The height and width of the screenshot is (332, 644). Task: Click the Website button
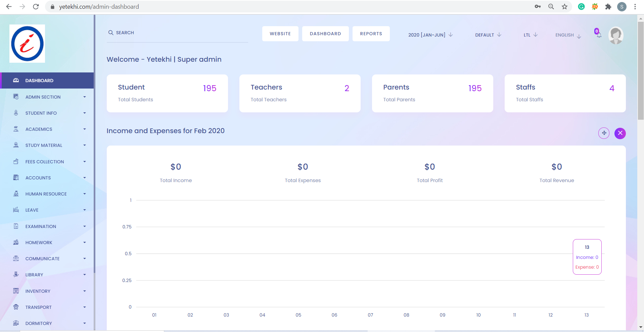[x=280, y=34]
